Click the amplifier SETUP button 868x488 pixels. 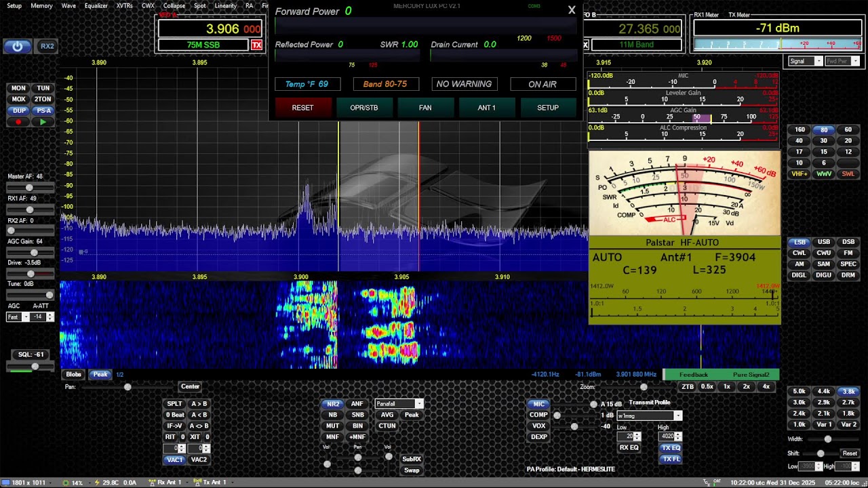[548, 108]
